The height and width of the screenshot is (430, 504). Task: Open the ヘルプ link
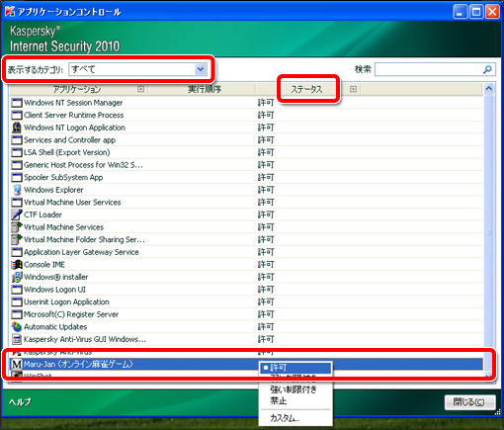[x=20, y=402]
